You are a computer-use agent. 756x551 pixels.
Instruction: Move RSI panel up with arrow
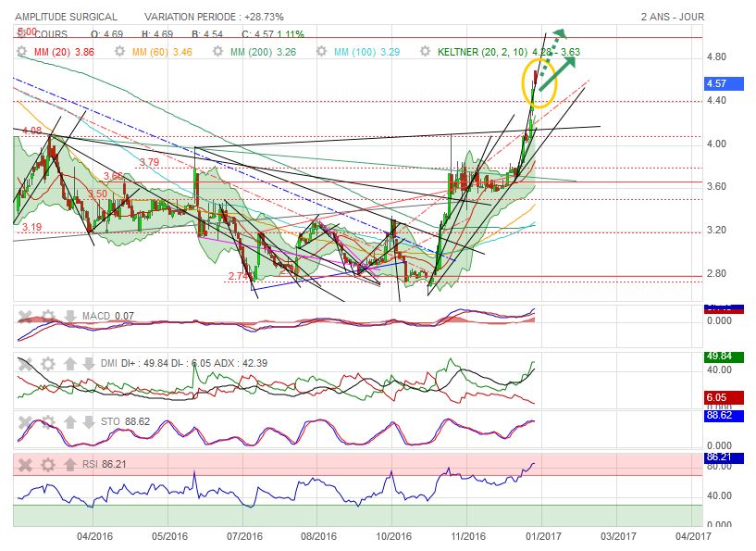click(x=70, y=465)
